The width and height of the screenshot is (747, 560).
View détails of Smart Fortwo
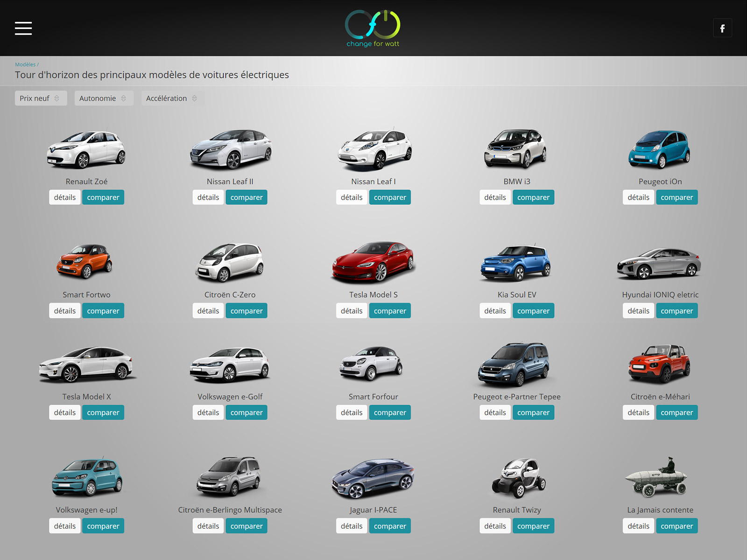pos(65,311)
